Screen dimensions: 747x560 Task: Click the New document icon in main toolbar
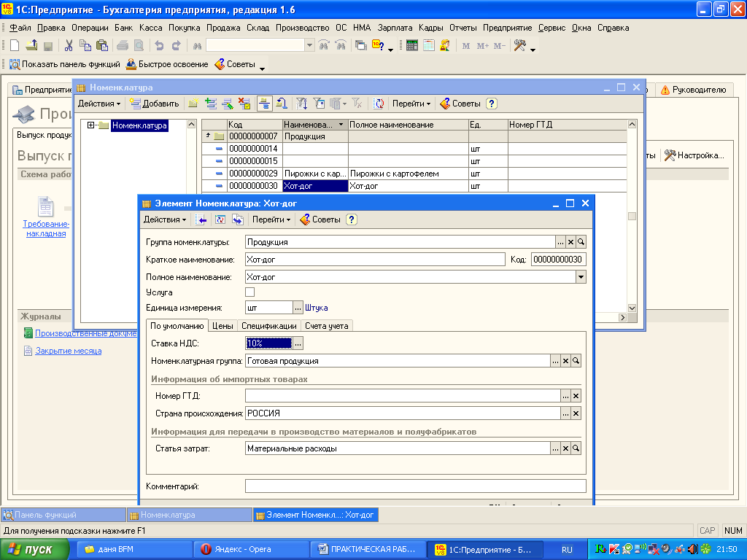(x=15, y=46)
